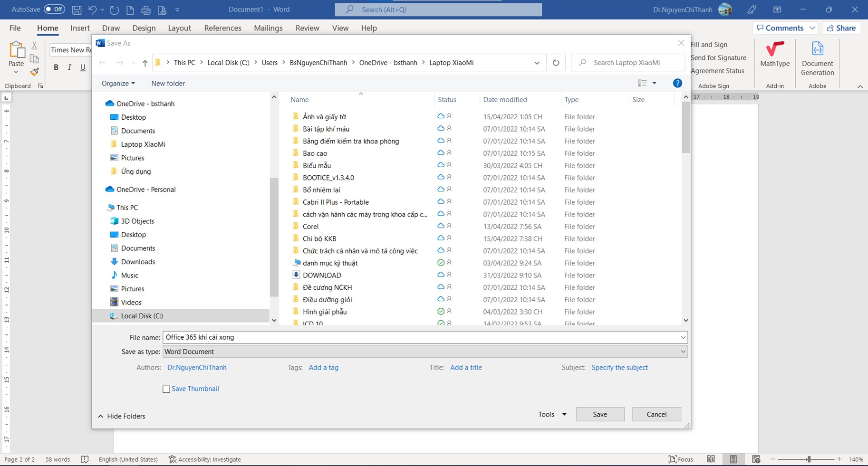Click the Copy icon in Clipboard group

click(34, 58)
